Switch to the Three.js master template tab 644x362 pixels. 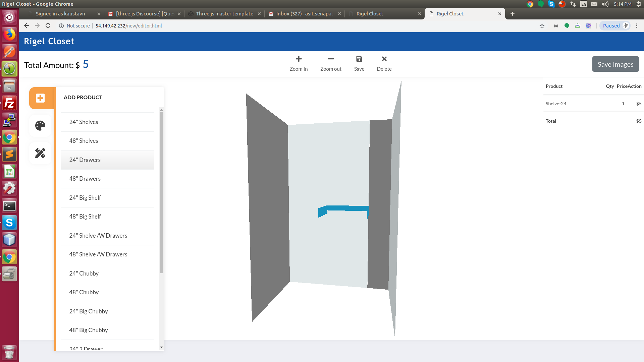pos(224,14)
